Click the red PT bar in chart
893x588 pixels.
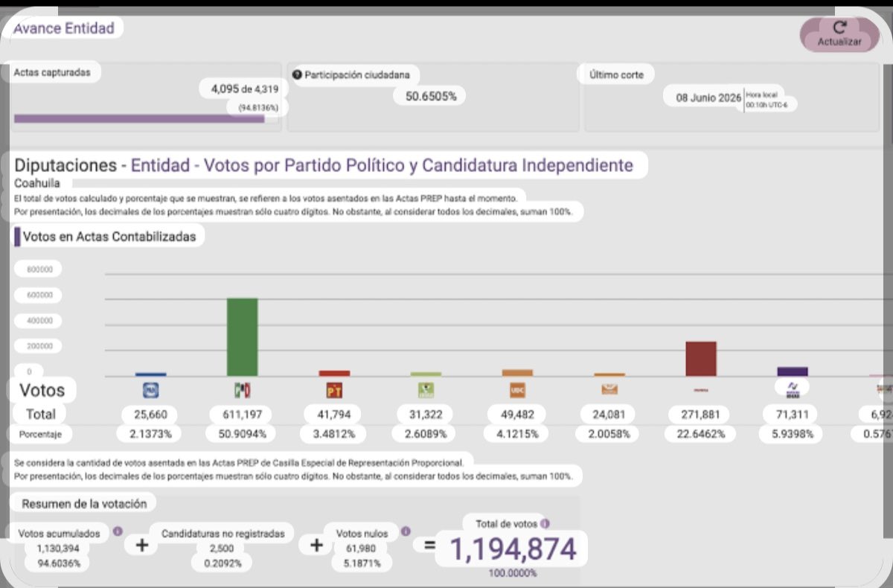333,374
